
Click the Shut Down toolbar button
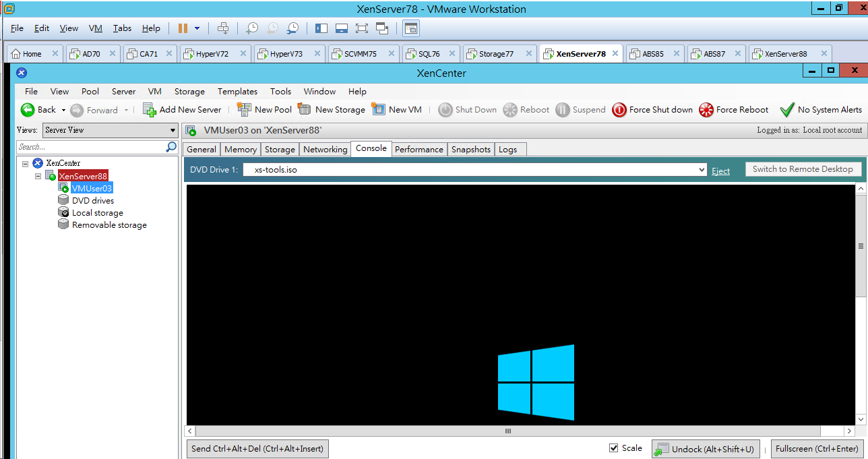pyautogui.click(x=468, y=110)
